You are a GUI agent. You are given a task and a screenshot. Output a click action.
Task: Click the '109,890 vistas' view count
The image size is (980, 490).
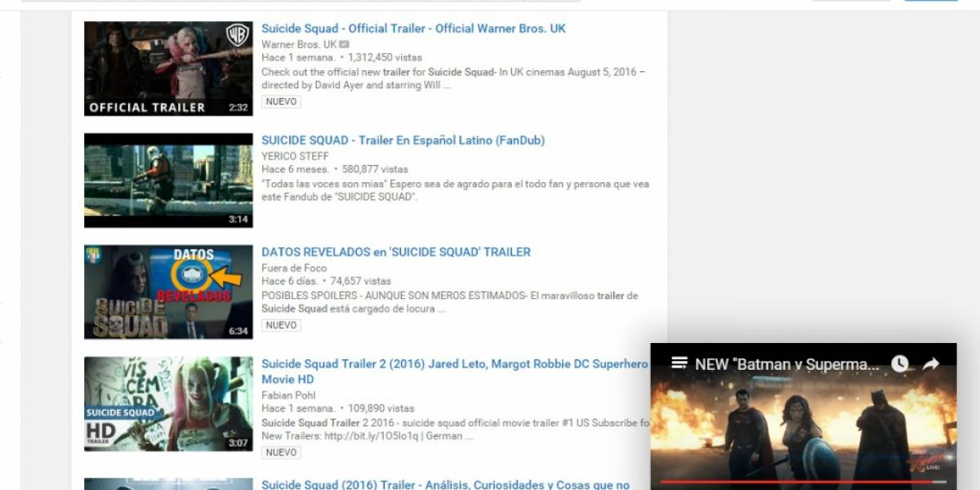(381, 408)
